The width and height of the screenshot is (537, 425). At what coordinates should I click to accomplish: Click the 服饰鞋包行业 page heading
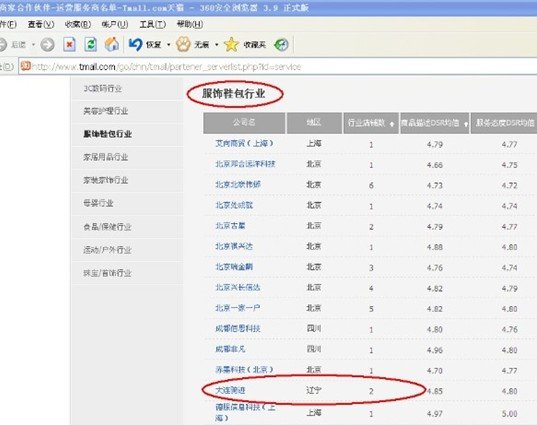(234, 93)
